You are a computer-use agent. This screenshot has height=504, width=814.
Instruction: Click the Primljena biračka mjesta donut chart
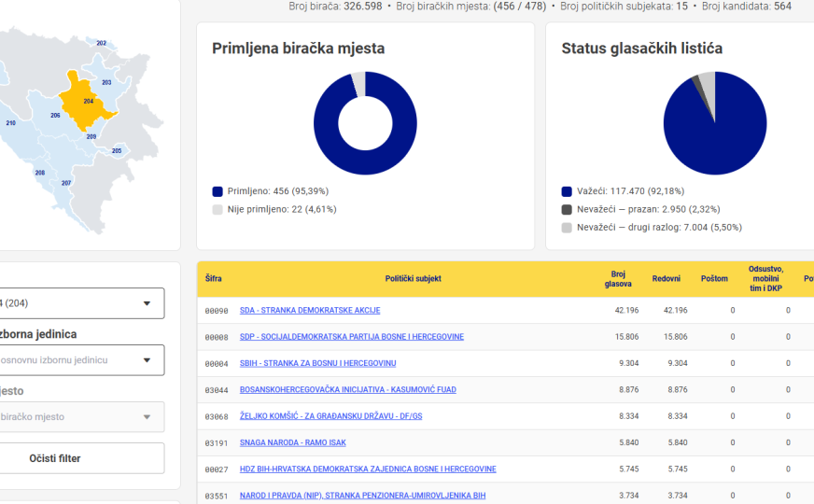coord(366,123)
